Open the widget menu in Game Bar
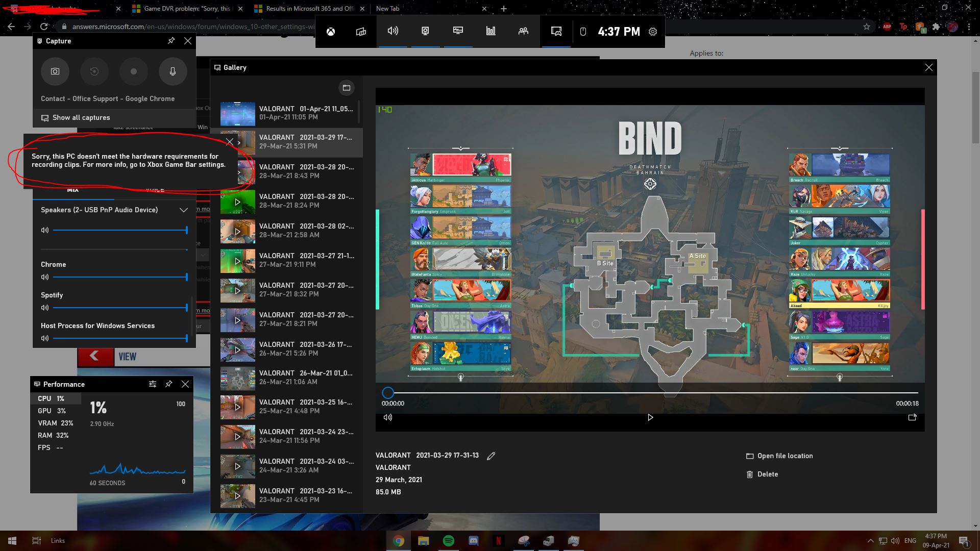The image size is (980, 551). (361, 32)
